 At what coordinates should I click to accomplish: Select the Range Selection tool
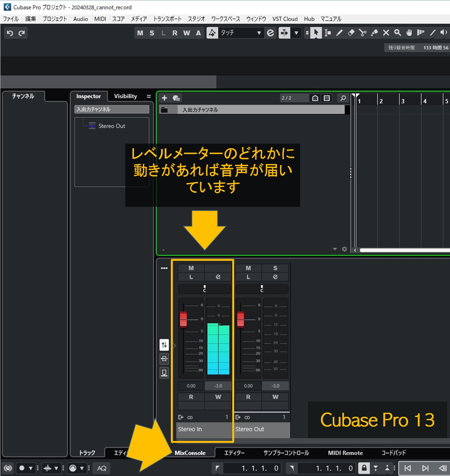327,33
